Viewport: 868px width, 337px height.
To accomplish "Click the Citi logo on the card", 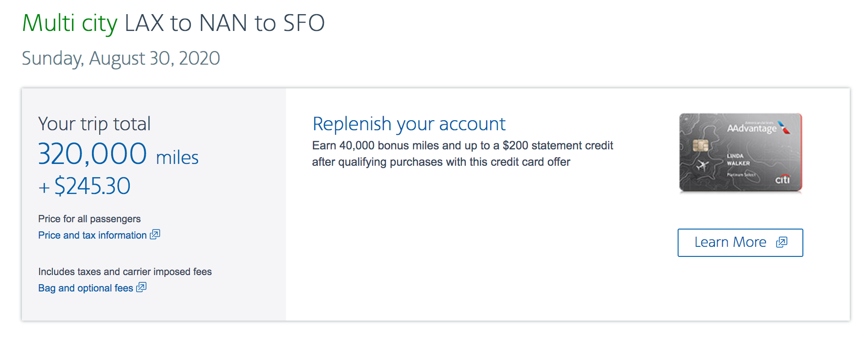I will click(x=782, y=179).
